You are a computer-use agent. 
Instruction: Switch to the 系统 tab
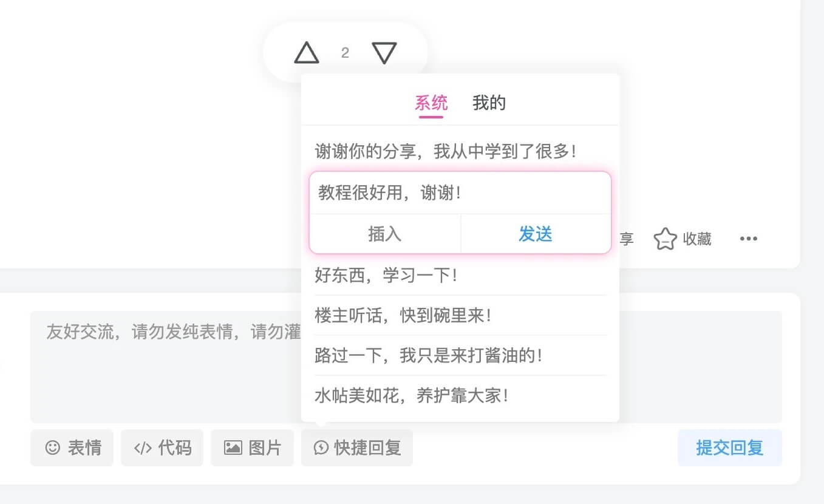431,103
